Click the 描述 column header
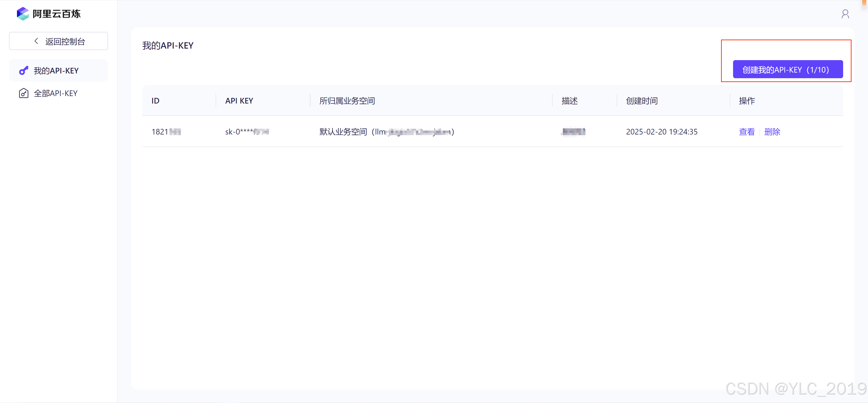 [x=569, y=101]
